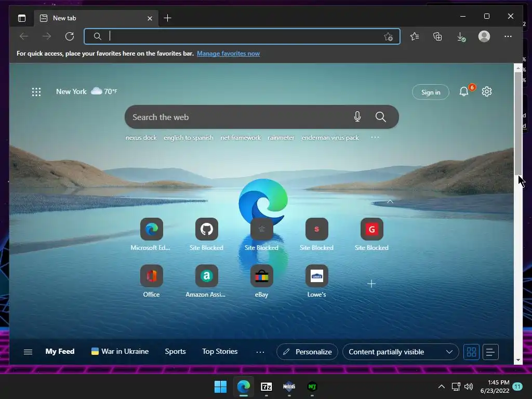
Task: Open notifications bell icon
Action: [x=464, y=91]
